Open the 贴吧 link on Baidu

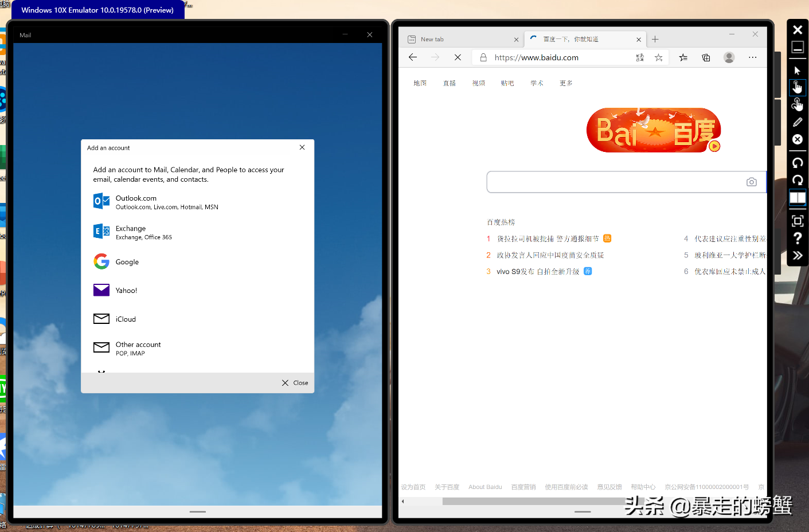pyautogui.click(x=507, y=83)
